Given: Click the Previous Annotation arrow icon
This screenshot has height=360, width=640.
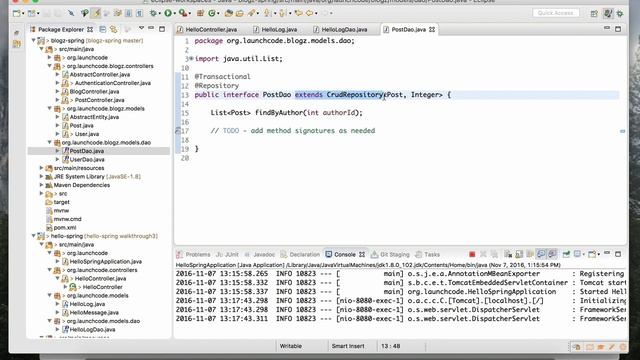Looking at the screenshot, I should pos(282,13).
